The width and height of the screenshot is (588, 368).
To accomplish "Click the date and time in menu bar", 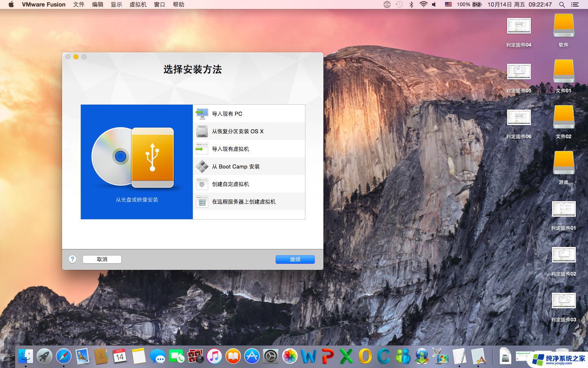I will pos(519,4).
